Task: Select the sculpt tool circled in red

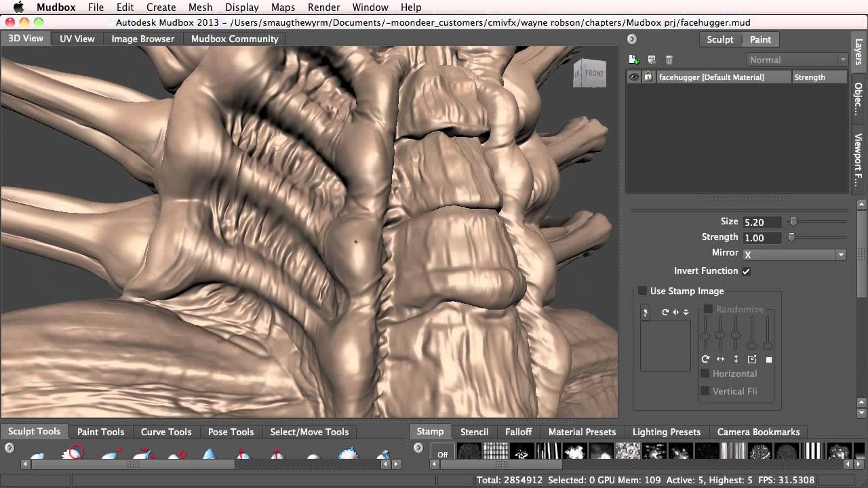Action: (74, 453)
